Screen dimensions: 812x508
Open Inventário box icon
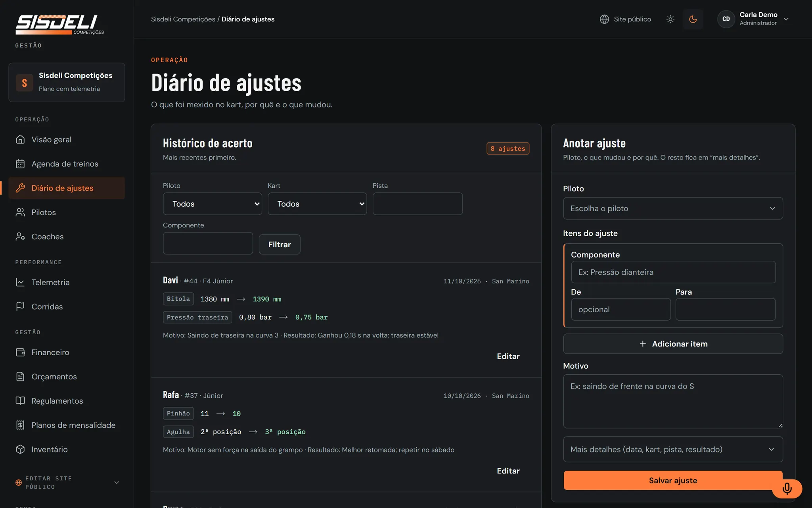[20, 449]
